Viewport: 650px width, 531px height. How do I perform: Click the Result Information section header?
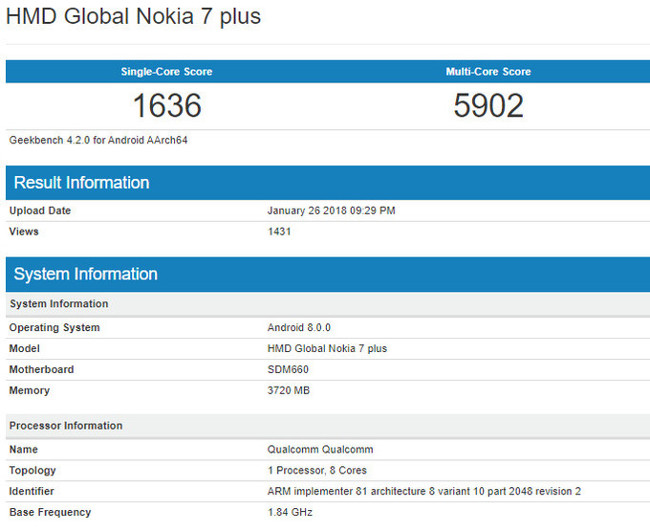click(x=81, y=182)
